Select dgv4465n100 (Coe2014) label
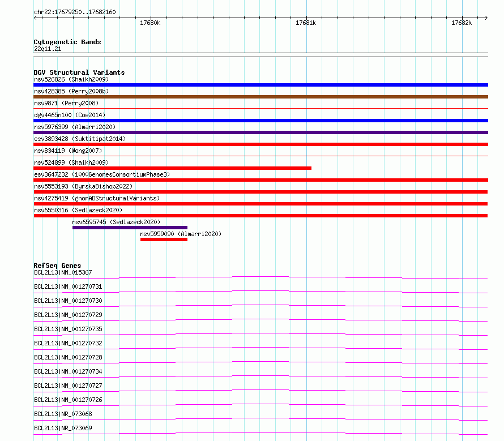 pos(70,115)
